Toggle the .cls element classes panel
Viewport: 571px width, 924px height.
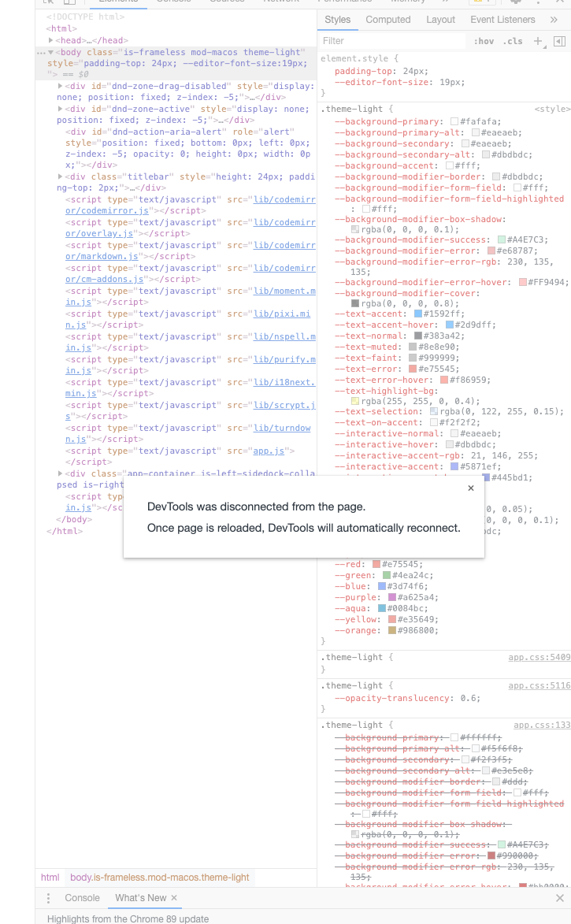coord(513,41)
